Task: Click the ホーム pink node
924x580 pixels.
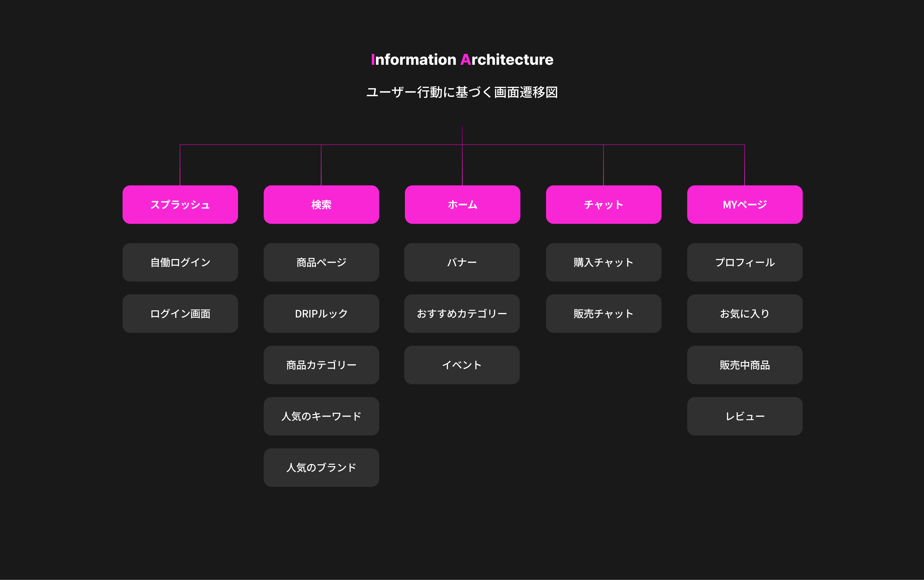Action: (462, 205)
